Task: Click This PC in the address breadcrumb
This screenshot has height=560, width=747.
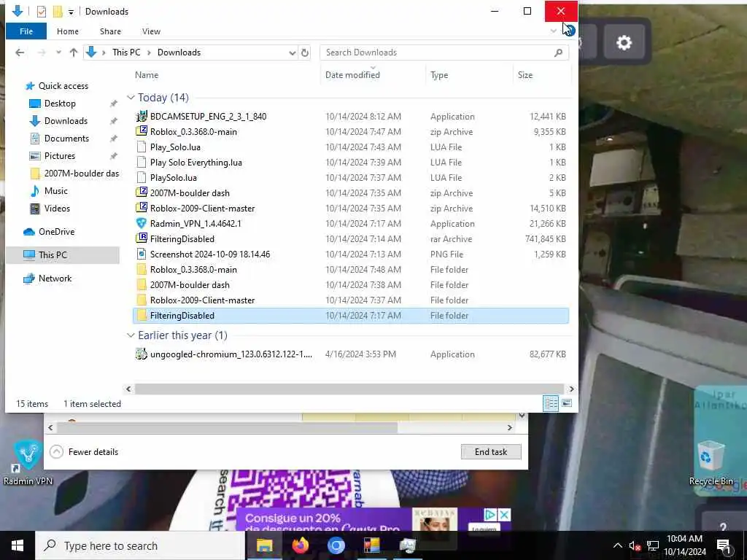Action: click(126, 52)
